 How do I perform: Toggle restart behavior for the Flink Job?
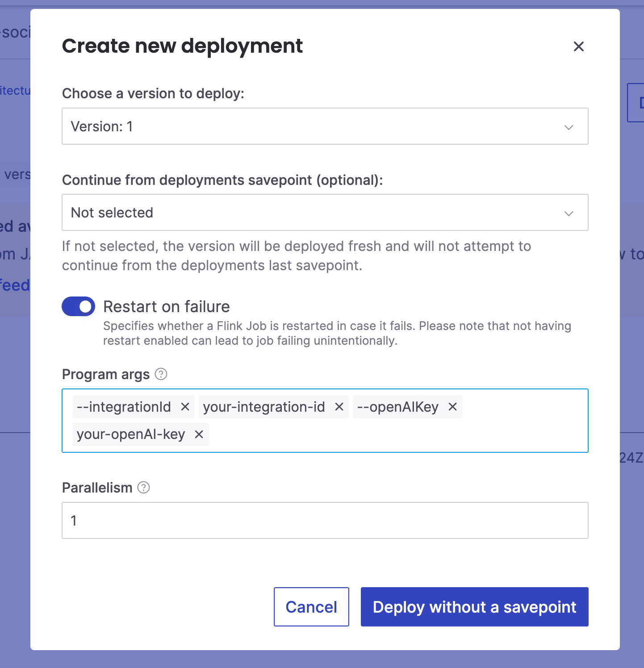(78, 306)
